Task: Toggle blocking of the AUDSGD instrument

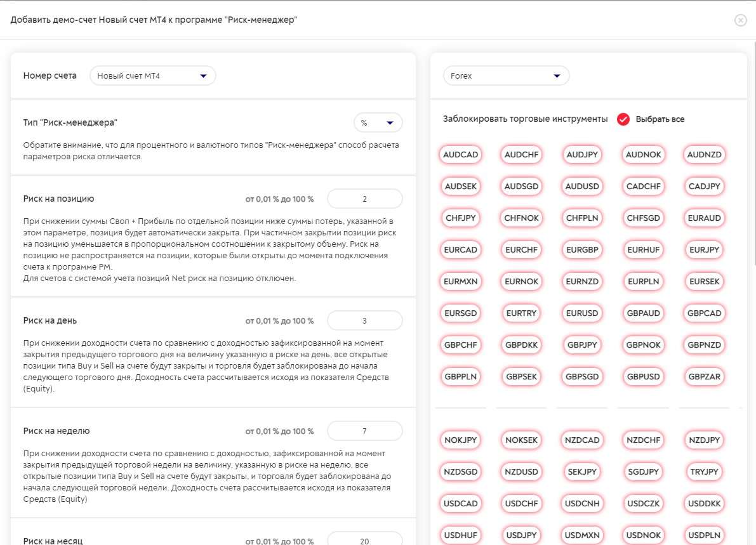Action: 521,187
